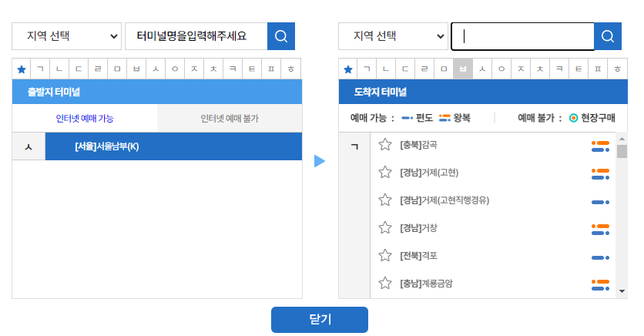
Task: Select highlighted ㅂ arrival filter
Action: pyautogui.click(x=463, y=69)
